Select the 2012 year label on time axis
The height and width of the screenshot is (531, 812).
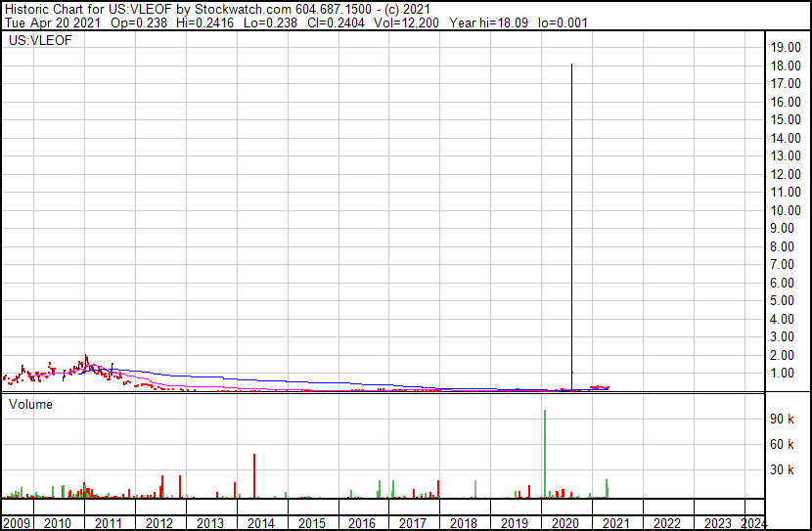(159, 523)
